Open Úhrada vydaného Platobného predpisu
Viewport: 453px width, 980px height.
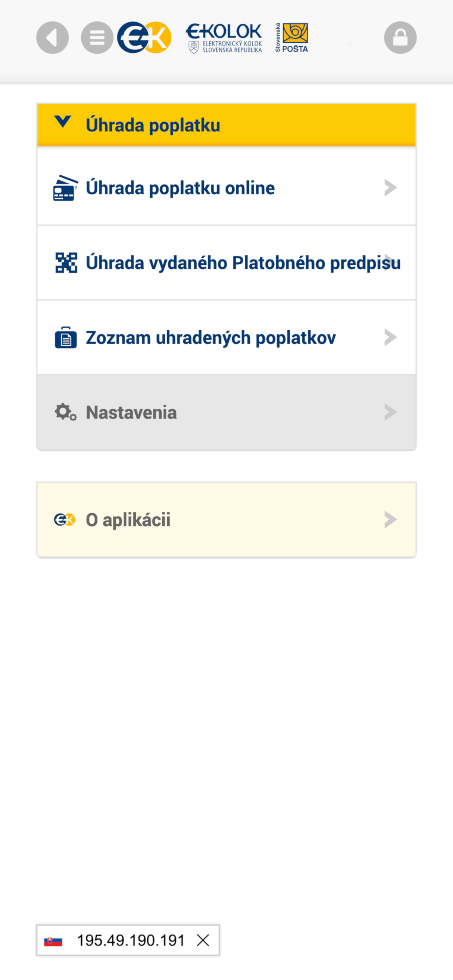tap(243, 263)
